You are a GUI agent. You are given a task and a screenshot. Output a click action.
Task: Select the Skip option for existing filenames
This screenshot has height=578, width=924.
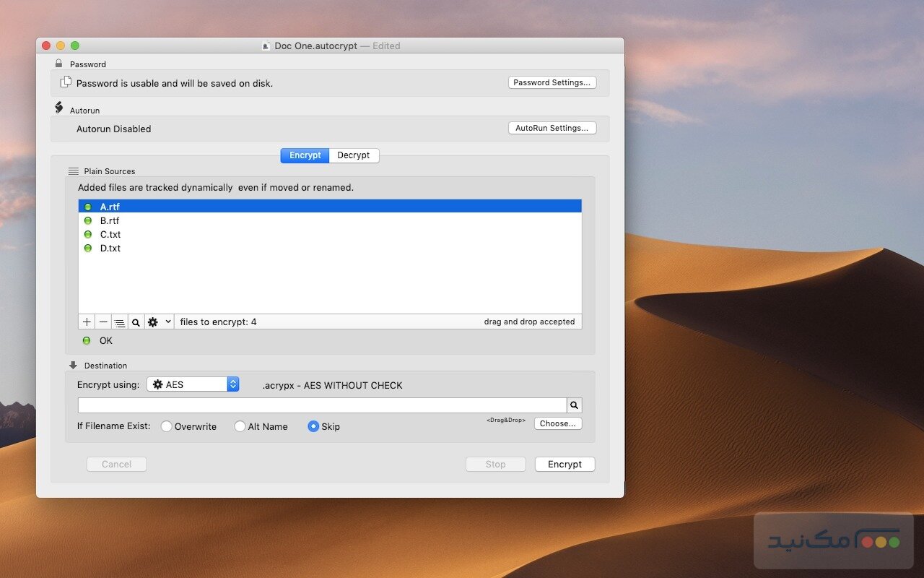pos(313,426)
